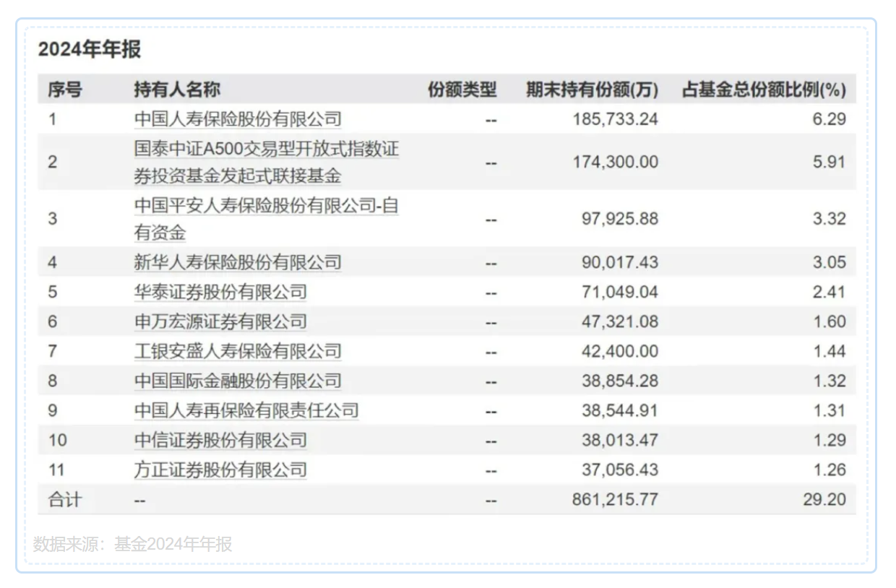Click the percentage 1.44
Viewport: 896px width, 588px height.
click(x=830, y=351)
